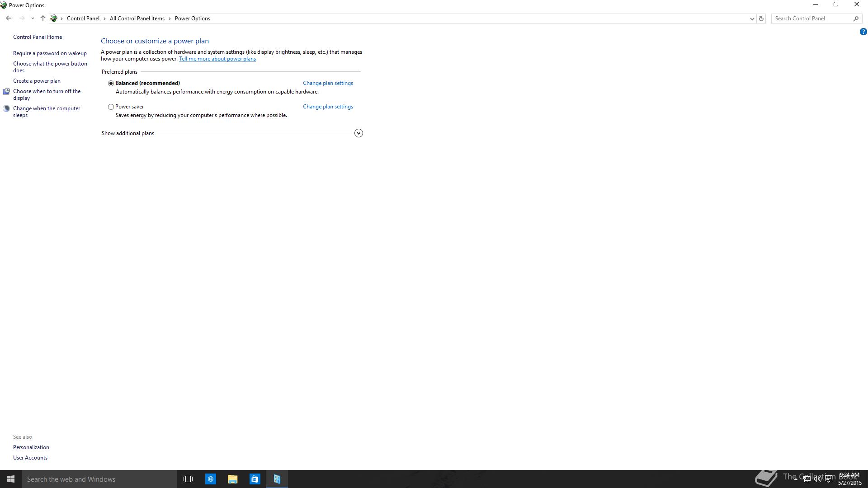Select the Power saver plan

[x=111, y=107]
